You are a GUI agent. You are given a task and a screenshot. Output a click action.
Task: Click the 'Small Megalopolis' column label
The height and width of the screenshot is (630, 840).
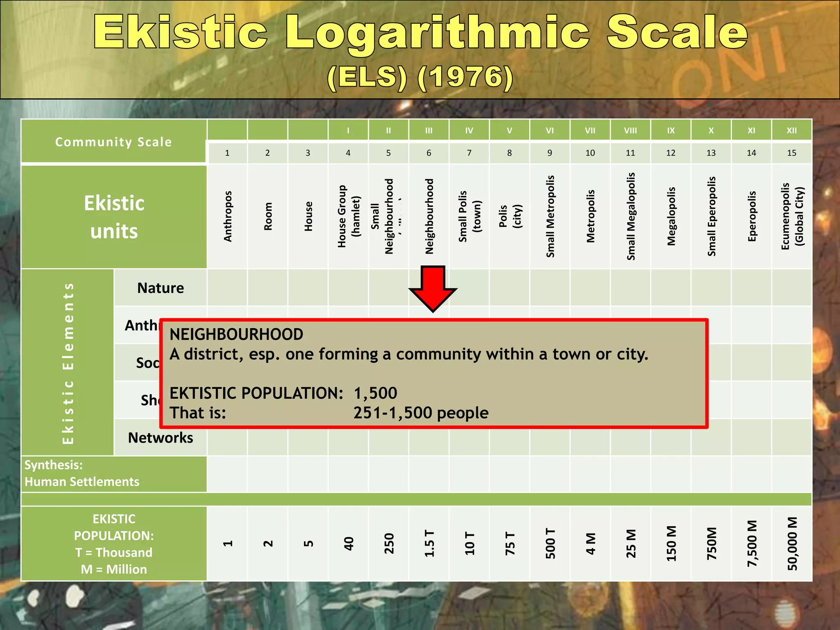coord(631,216)
